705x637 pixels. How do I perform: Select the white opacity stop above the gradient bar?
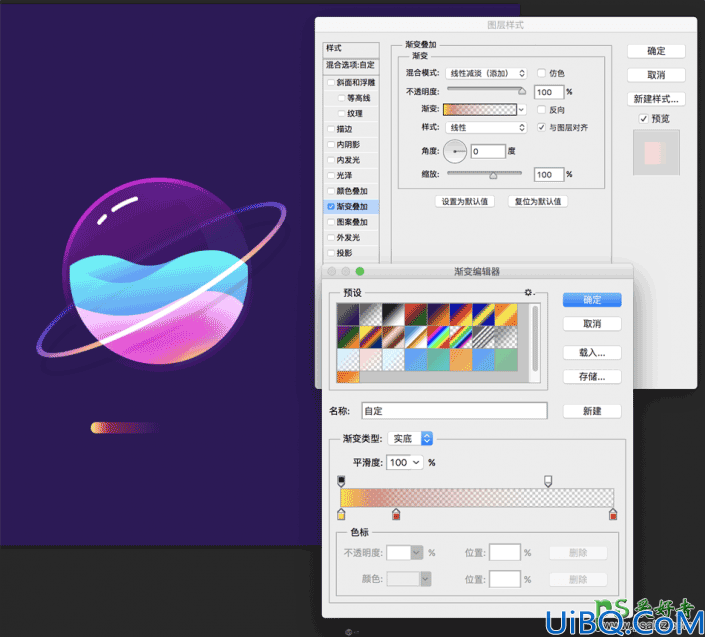[x=548, y=481]
